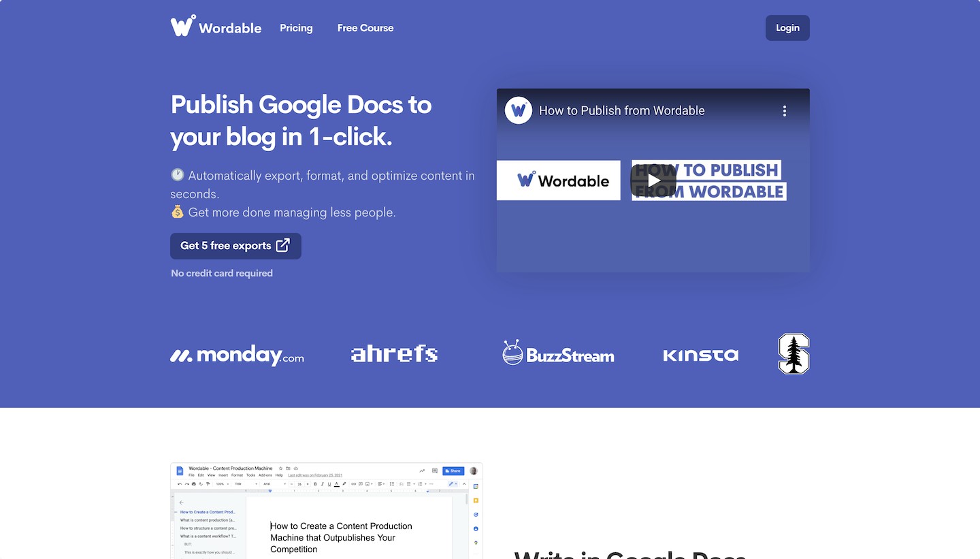The image size is (980, 559).
Task: Open the video's three-dot more options menu
Action: 785,110
